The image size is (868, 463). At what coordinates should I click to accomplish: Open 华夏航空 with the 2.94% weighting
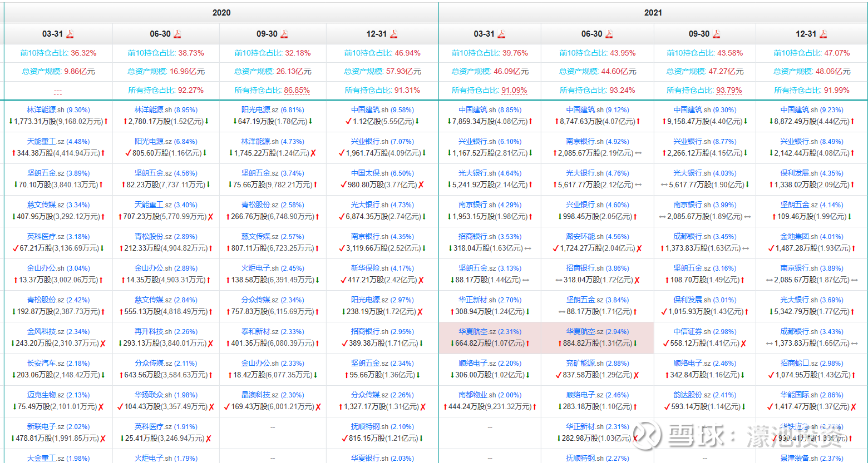pos(581,332)
